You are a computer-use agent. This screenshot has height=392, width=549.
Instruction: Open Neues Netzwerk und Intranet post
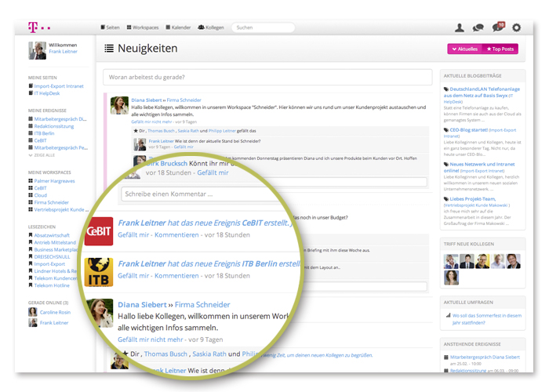(x=479, y=167)
